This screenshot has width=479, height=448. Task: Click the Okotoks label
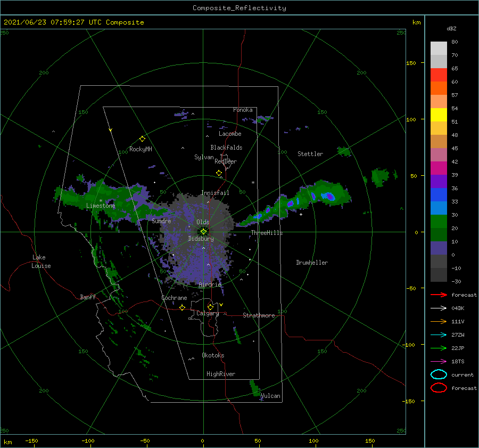click(213, 355)
